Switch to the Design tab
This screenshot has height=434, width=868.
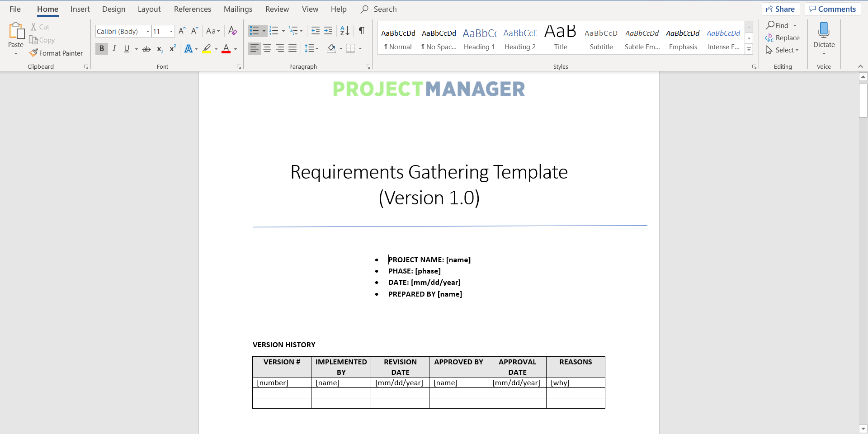tap(113, 9)
